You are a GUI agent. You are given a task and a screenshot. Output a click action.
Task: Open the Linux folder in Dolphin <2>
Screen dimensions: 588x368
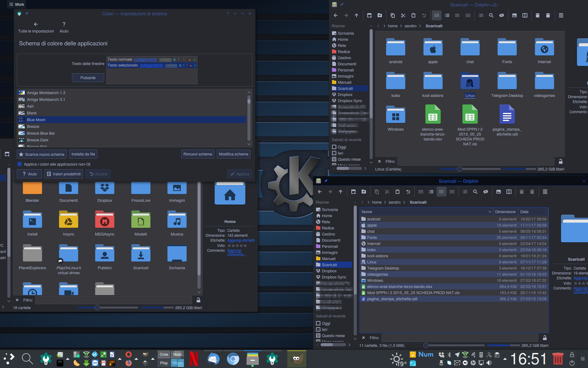point(470,85)
